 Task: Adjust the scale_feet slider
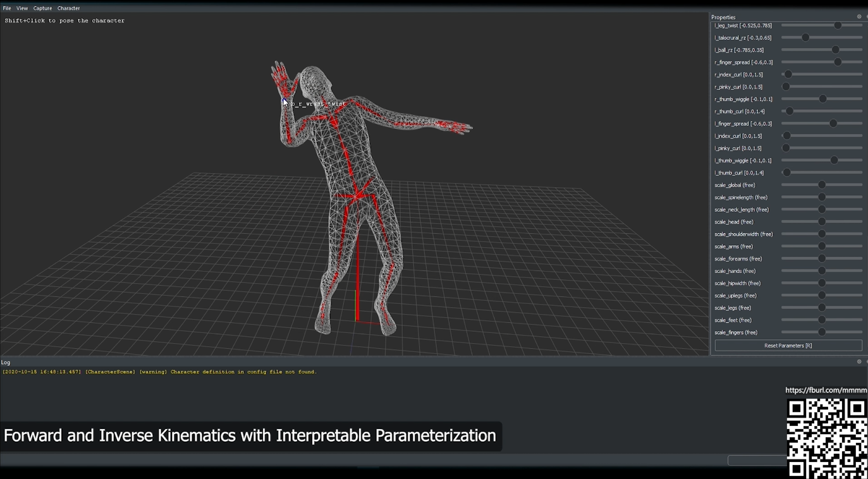821,320
